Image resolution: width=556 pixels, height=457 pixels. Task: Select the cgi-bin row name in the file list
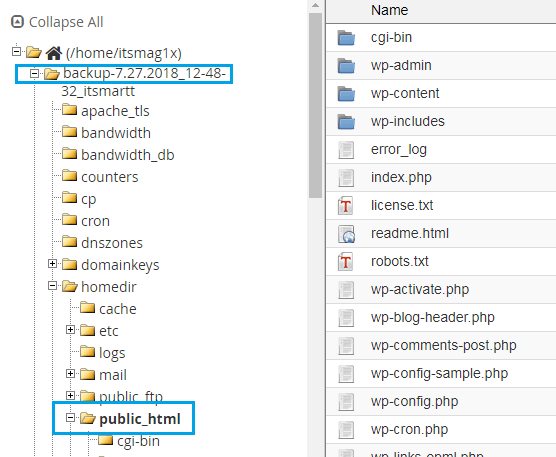point(391,38)
